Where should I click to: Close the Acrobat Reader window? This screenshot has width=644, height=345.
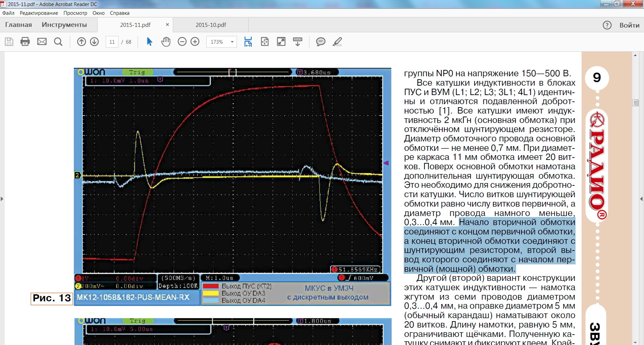[x=633, y=4]
